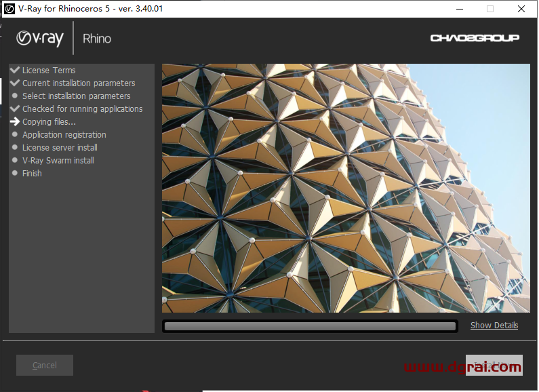Select Current installation parameters step
Screen dimensions: 539x392
coord(79,83)
